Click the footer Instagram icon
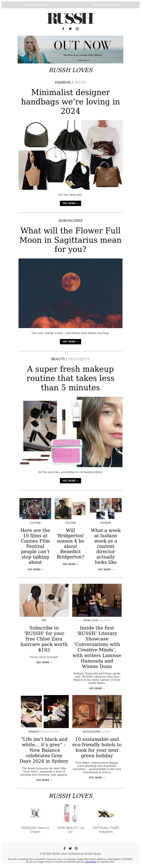This screenshot has height=868, width=141. click(x=76, y=848)
